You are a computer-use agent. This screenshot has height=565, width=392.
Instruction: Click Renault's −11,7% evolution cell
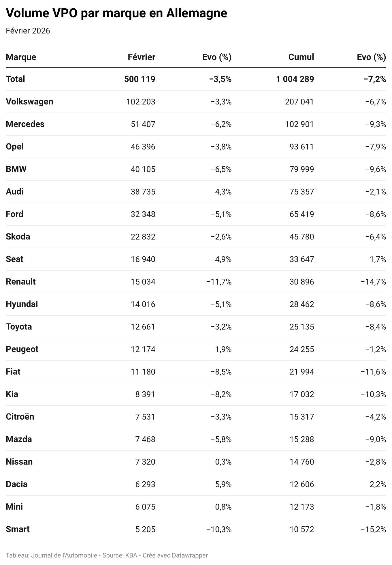219,282
